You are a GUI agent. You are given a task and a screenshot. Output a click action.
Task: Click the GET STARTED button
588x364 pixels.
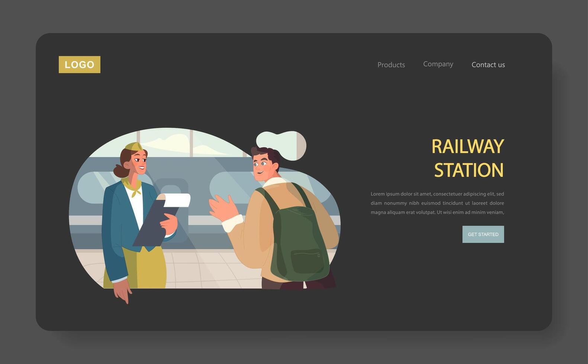[483, 234]
